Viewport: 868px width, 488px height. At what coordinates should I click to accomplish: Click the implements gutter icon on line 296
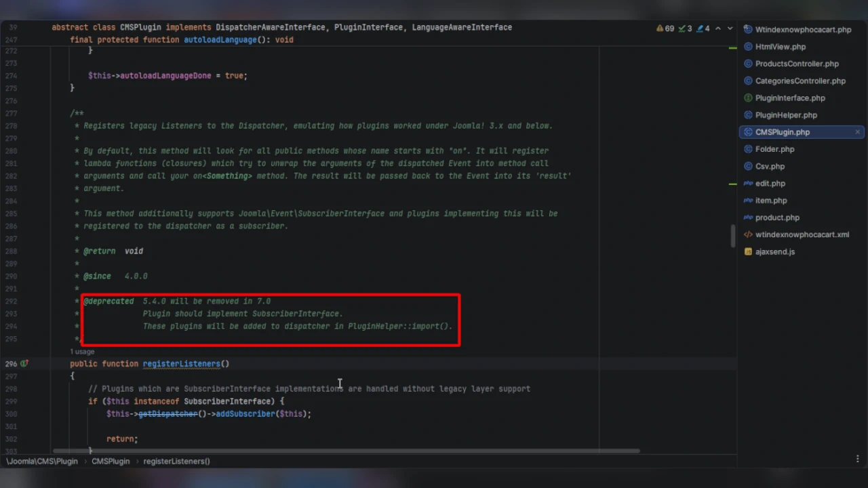coord(24,364)
